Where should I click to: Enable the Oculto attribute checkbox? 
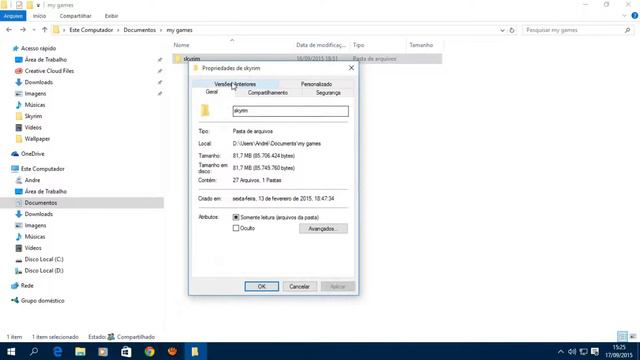coord(236,228)
